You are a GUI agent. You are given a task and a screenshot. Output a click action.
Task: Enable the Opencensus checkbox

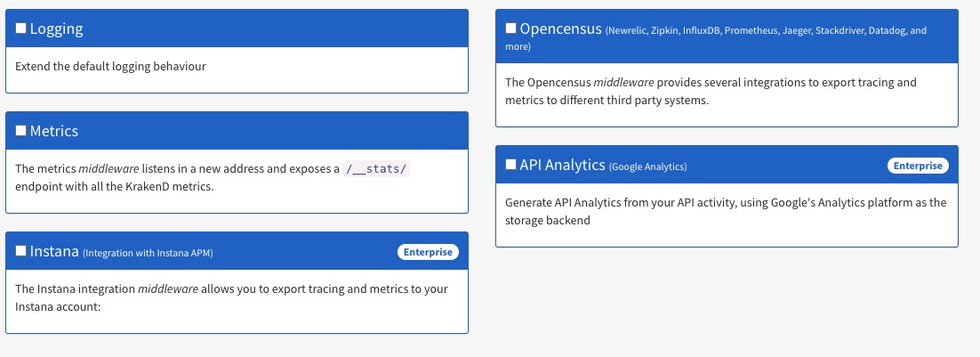point(510,28)
